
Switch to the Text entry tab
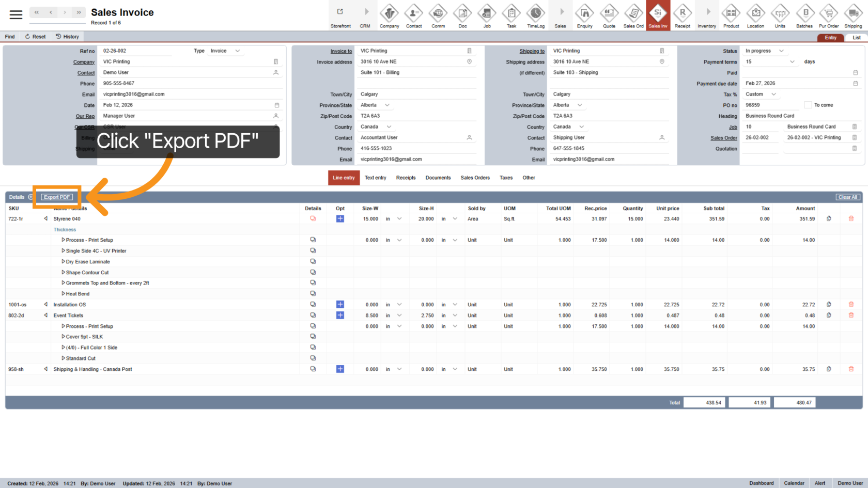[x=375, y=178]
